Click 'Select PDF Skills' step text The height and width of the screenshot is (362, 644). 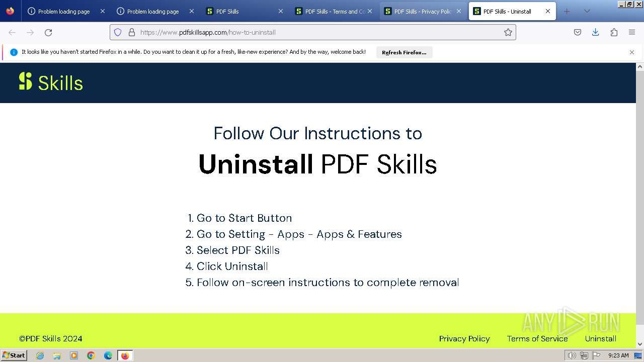pyautogui.click(x=238, y=250)
